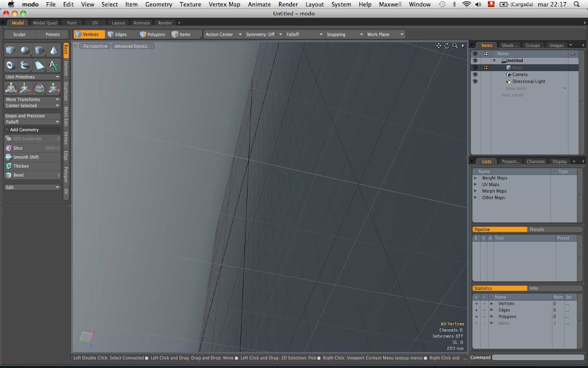Open the Text tool icon
This screenshot has width=588, height=368.
(x=54, y=65)
